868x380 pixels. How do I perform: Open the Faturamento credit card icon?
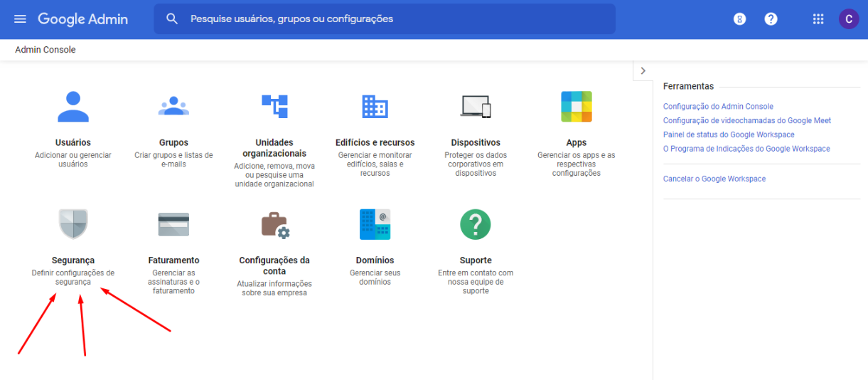coord(173,224)
